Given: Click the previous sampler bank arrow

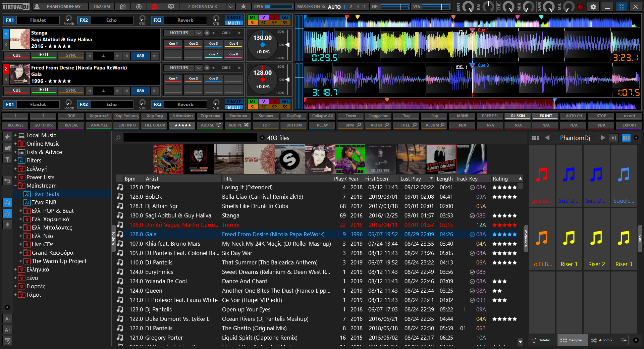Looking at the screenshot, I should [547, 138].
